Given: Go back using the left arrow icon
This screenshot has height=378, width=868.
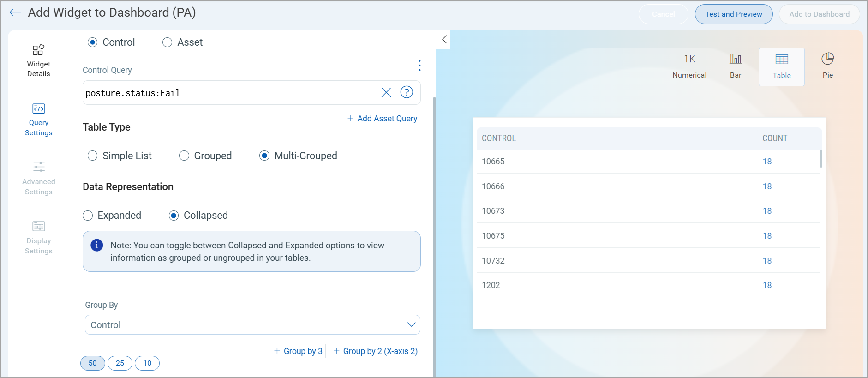Looking at the screenshot, I should point(15,12).
